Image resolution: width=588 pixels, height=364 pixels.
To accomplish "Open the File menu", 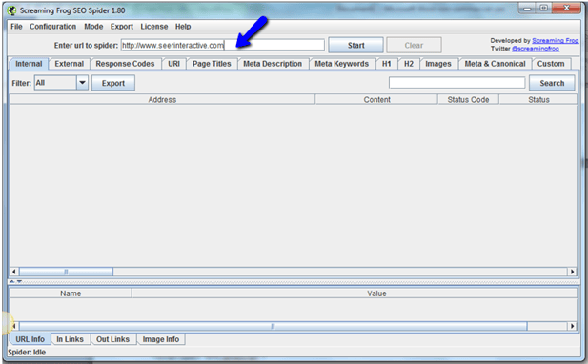I will point(16,27).
